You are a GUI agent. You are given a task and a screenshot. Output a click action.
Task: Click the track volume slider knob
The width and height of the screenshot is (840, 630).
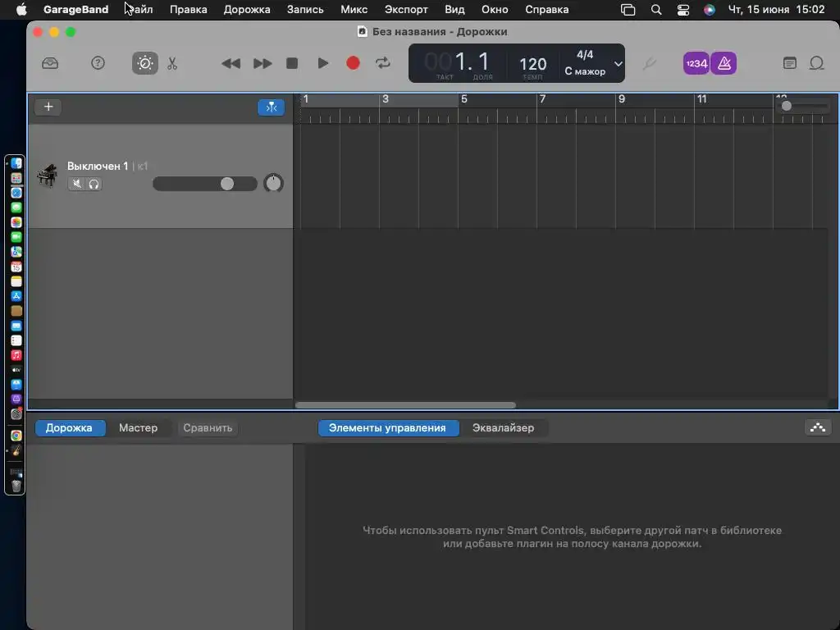[227, 184]
